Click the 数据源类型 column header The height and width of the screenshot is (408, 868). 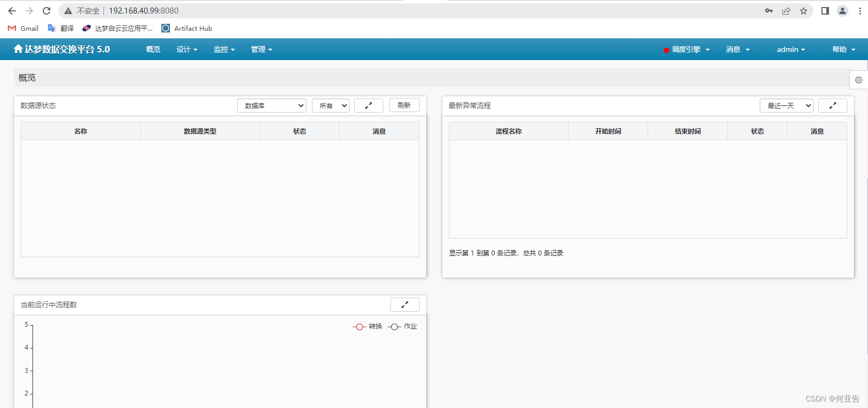pos(200,131)
